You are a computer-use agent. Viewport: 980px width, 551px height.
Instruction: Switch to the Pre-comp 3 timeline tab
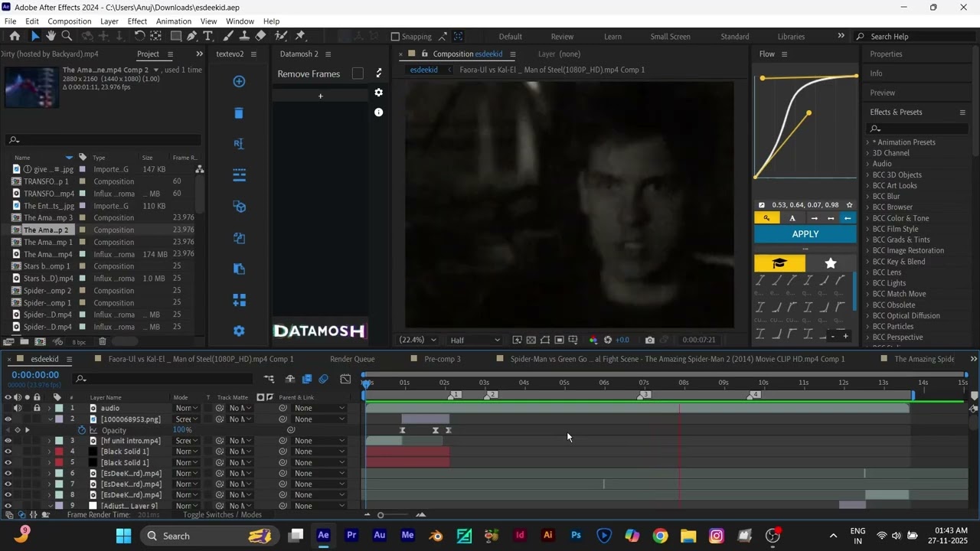[x=443, y=359]
